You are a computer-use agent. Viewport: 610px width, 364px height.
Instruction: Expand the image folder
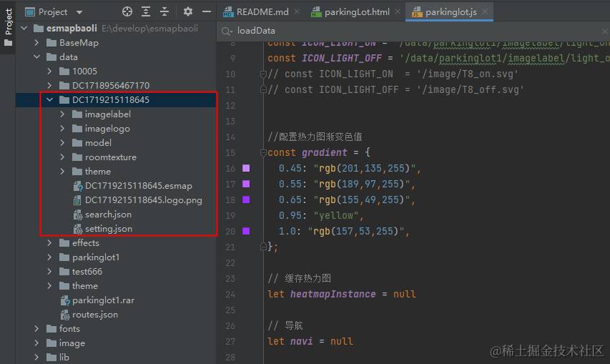click(x=36, y=343)
